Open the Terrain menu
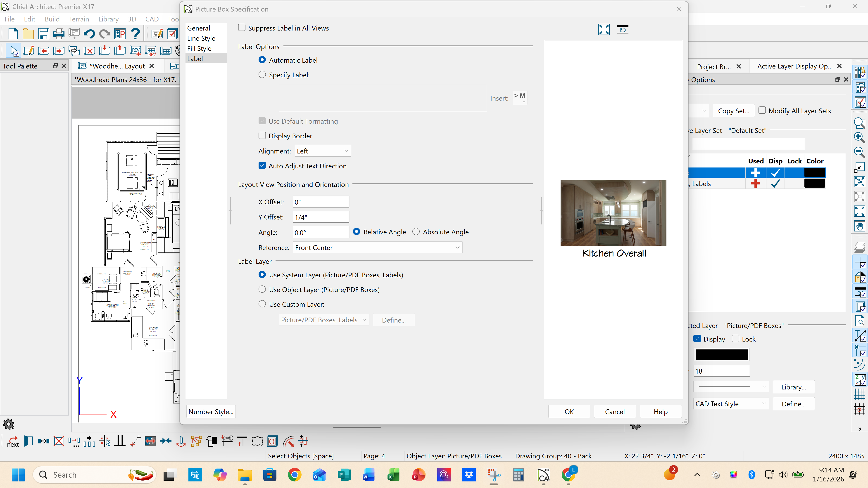 [x=79, y=19]
